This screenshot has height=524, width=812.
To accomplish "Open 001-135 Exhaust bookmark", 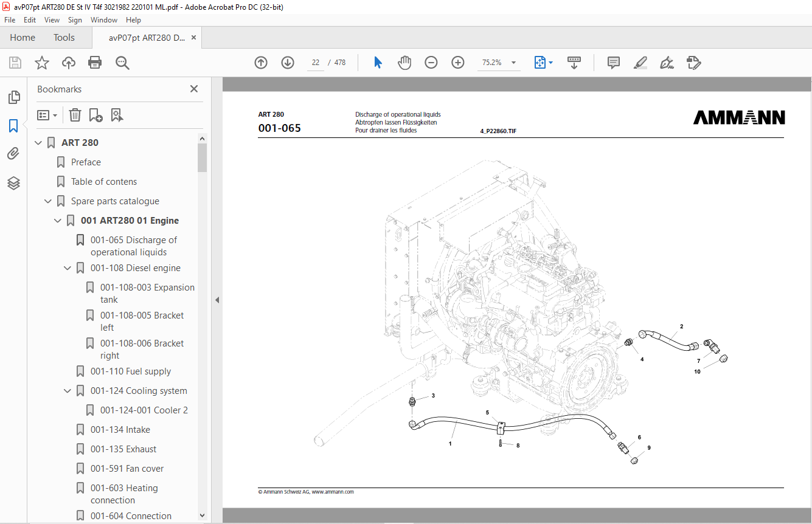I will click(123, 449).
